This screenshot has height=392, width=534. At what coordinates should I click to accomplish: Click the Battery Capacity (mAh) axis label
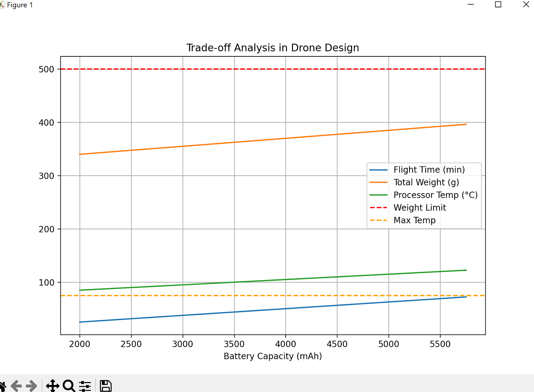point(273,356)
